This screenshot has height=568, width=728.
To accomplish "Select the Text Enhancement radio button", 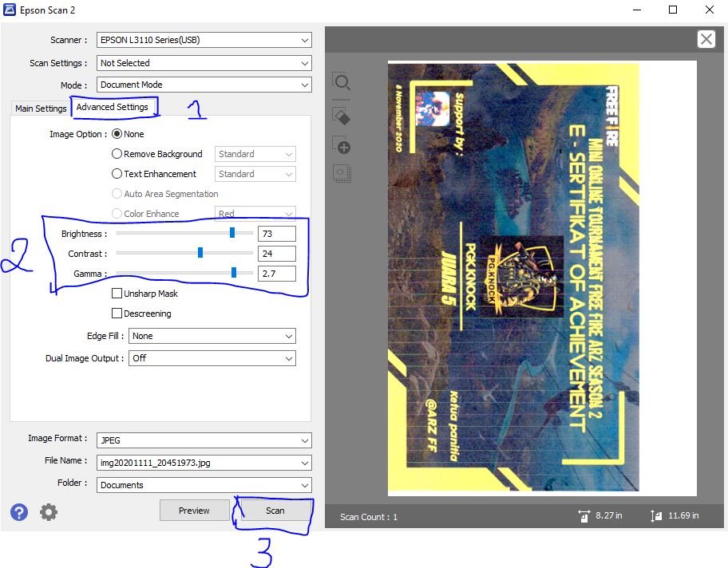I will (117, 174).
